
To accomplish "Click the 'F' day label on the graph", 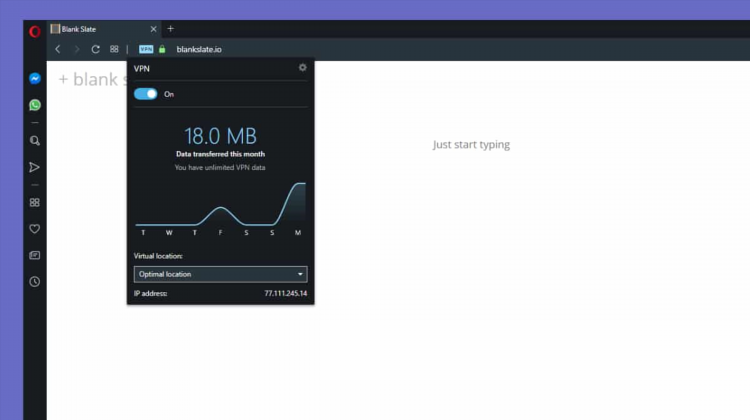I will pyautogui.click(x=221, y=232).
